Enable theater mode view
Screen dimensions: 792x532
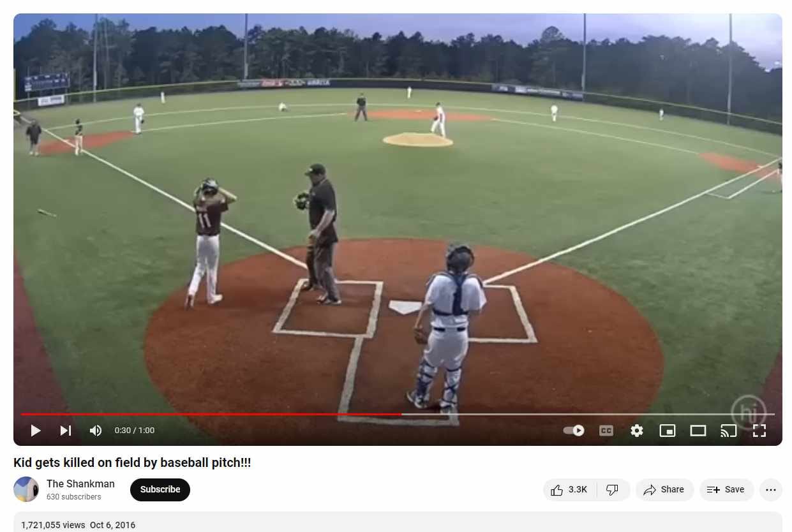(698, 431)
